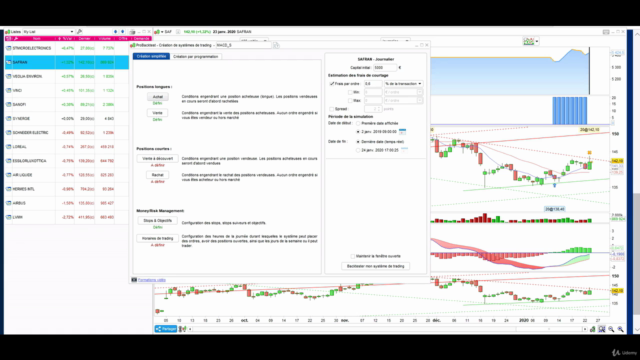The width and height of the screenshot is (640, 360).
Task: Click the LVMH row chart icon
Action: (x=9, y=217)
